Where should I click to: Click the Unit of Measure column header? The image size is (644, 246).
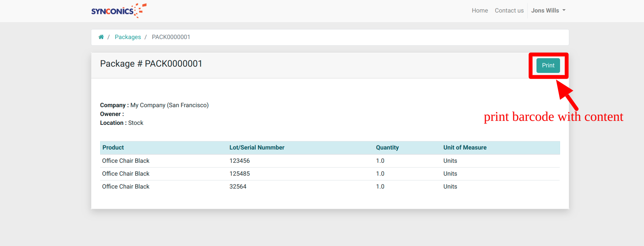(x=465, y=148)
